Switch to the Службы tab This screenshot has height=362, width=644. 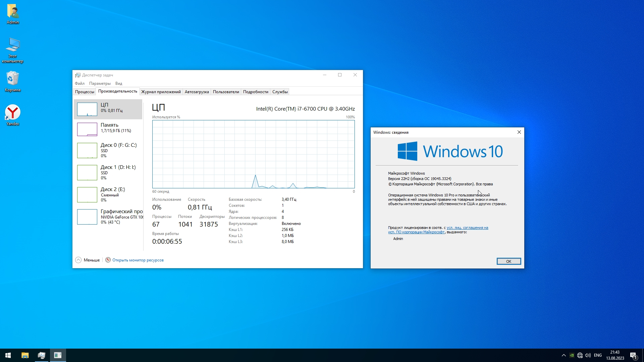(x=280, y=92)
